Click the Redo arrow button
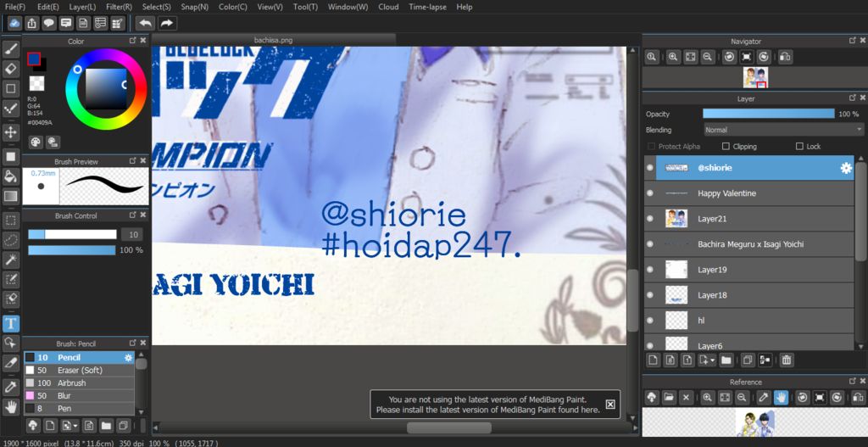This screenshot has width=868, height=447. click(165, 23)
